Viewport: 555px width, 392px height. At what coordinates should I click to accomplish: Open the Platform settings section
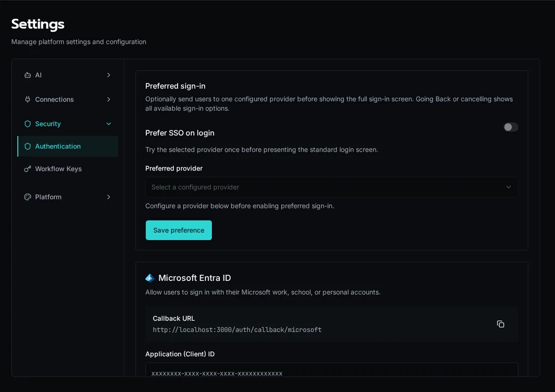(x=67, y=197)
